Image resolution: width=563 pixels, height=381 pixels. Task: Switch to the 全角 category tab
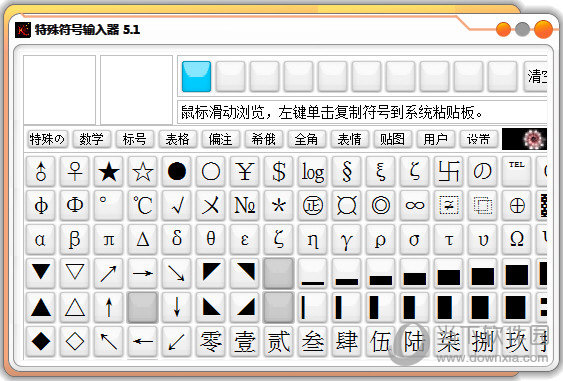coord(306,139)
